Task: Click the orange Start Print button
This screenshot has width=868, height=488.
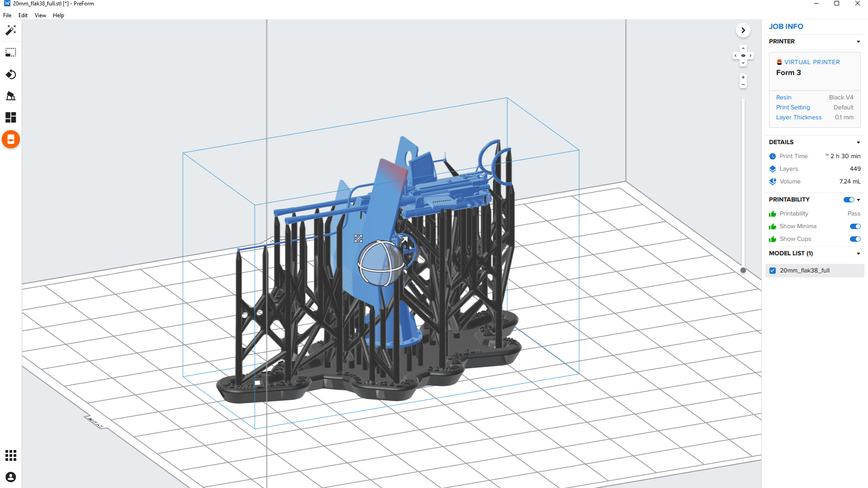Action: coord(11,139)
